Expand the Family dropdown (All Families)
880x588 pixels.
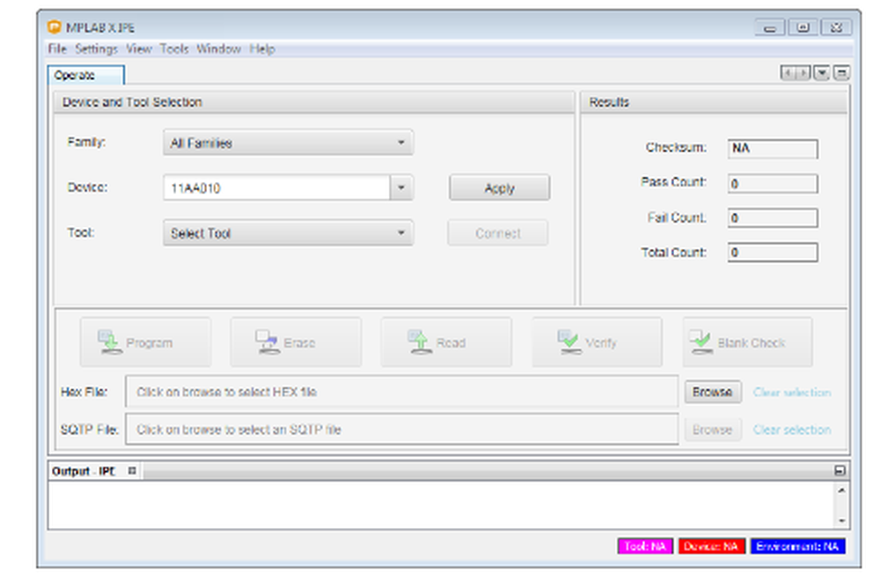click(x=288, y=143)
